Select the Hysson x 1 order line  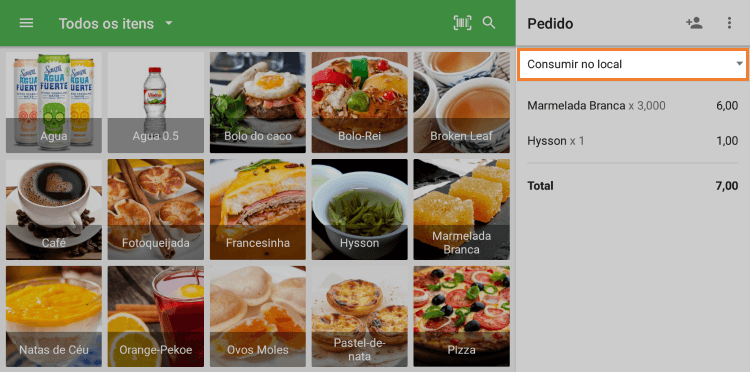pyautogui.click(x=632, y=141)
